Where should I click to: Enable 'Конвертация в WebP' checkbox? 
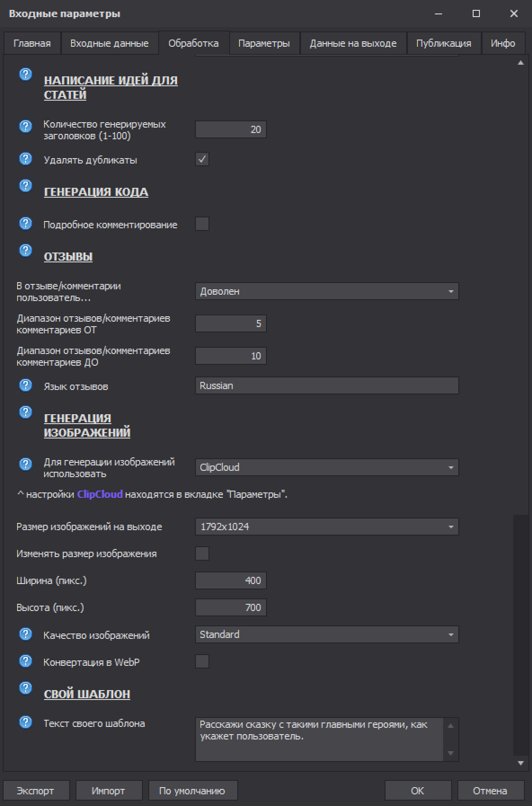point(202,661)
